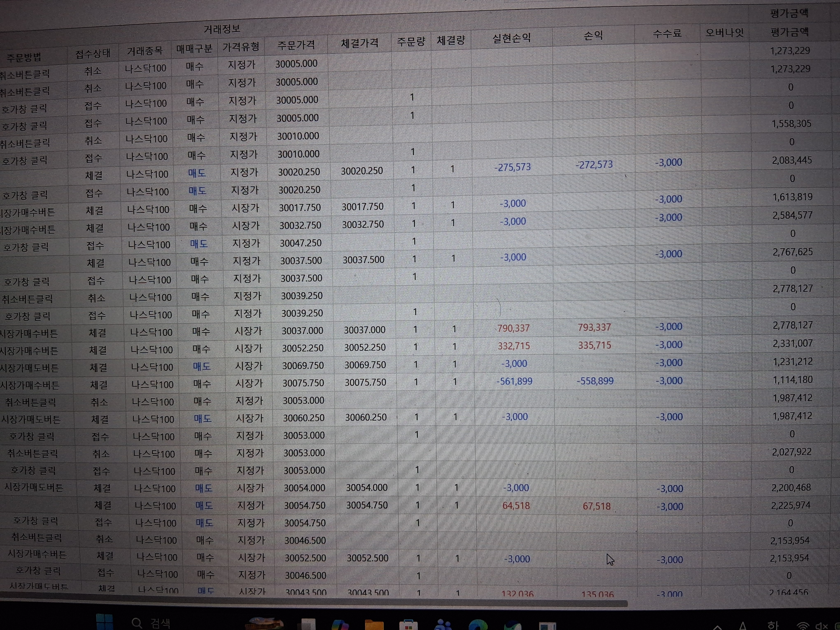The image size is (840, 630).
Task: Select the 수수료 column header
Action: tap(667, 33)
